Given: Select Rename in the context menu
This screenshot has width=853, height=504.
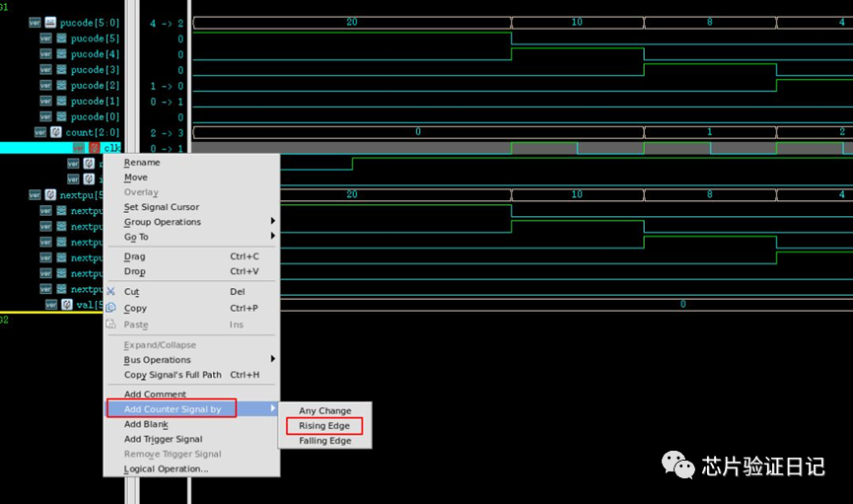Looking at the screenshot, I should [x=142, y=162].
